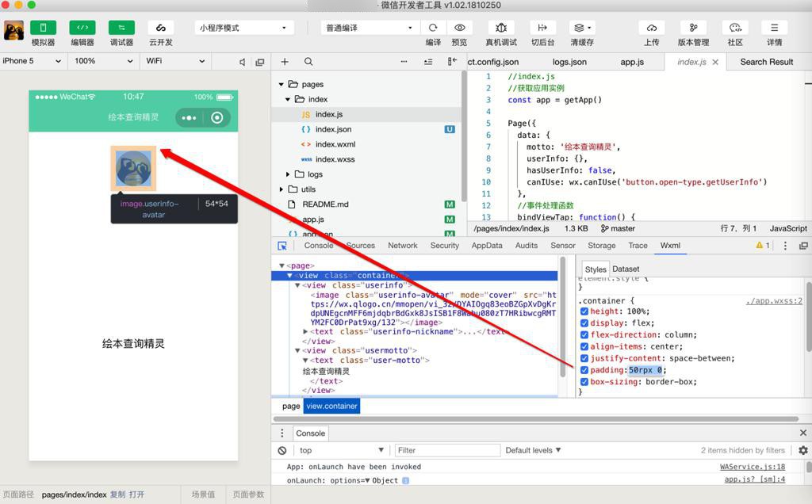Uncheck the align-items property checkbox

pyautogui.click(x=584, y=346)
